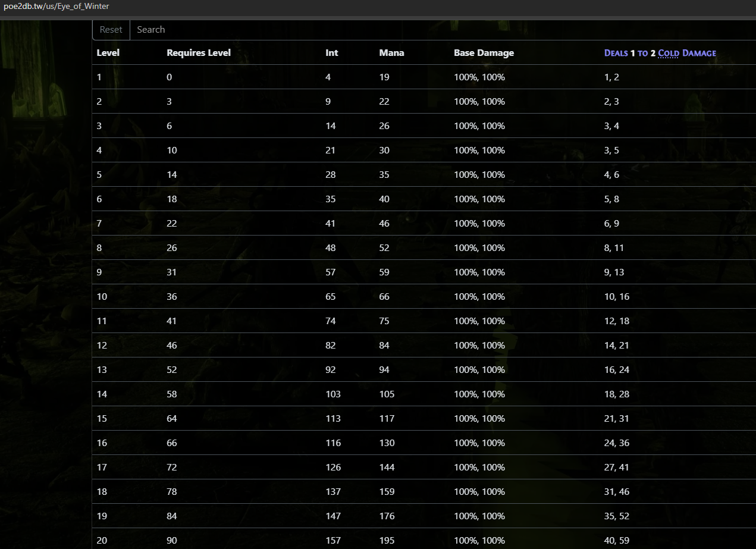Click Mana value 22
This screenshot has height=549, width=756.
pos(384,102)
